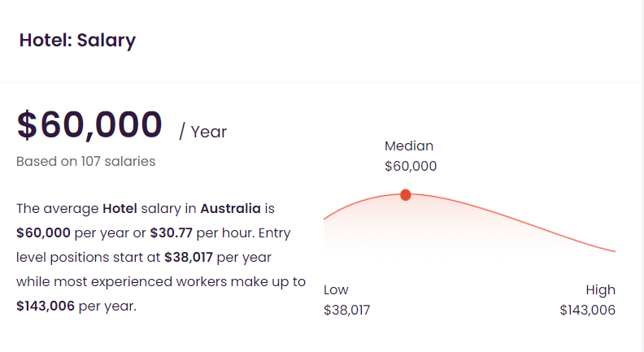Click bold $38,017 in the paragraph
The height and width of the screenshot is (352, 644).
pyautogui.click(x=189, y=258)
